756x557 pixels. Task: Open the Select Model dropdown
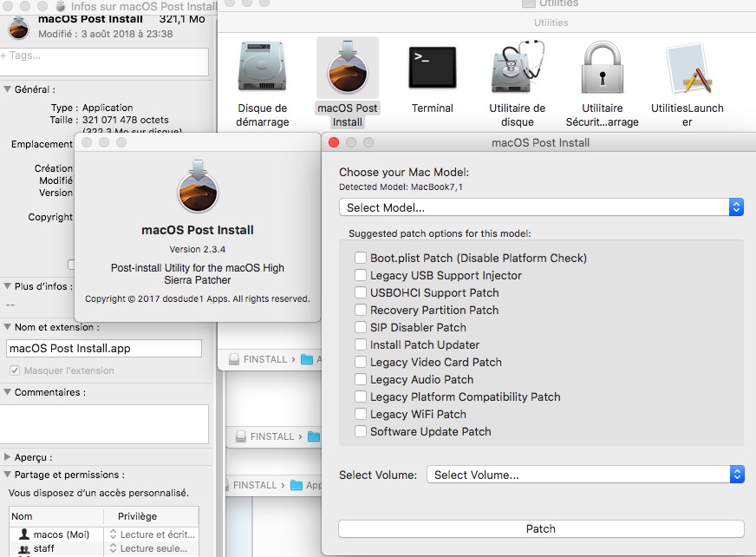coord(541,207)
